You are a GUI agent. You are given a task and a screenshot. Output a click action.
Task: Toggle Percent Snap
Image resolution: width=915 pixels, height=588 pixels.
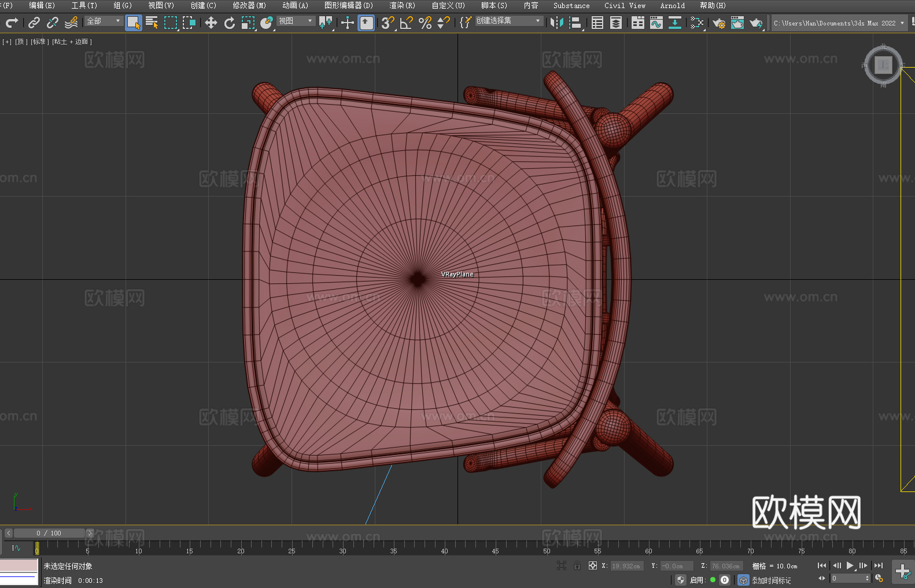[425, 23]
